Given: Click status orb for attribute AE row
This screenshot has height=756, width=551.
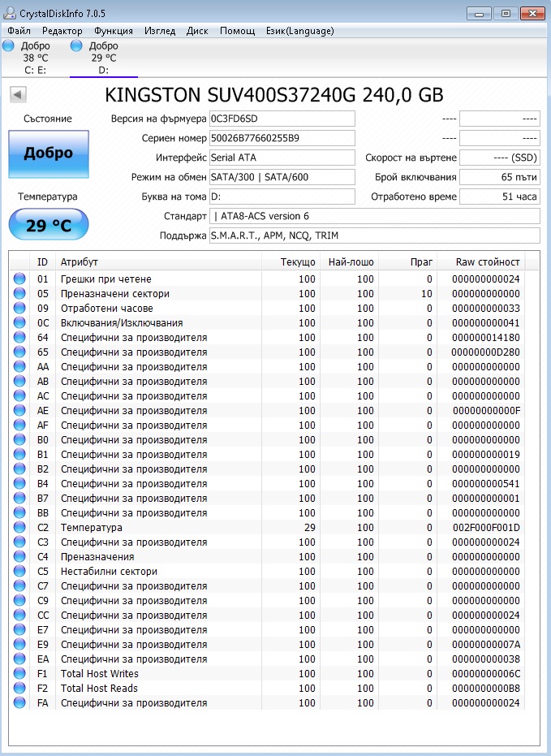Looking at the screenshot, I should click(19, 410).
